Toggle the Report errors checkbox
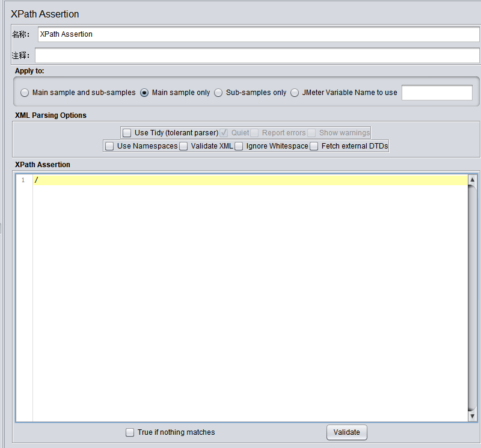Image resolution: width=481 pixels, height=448 pixels. (254, 133)
